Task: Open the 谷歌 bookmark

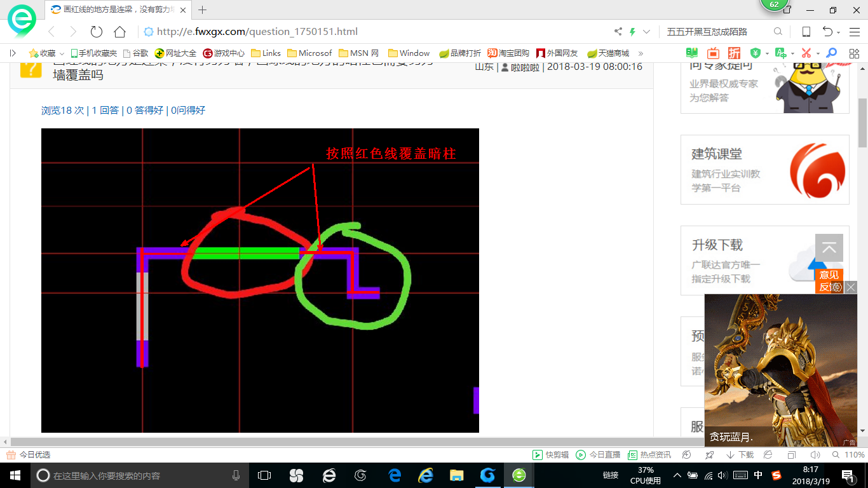Action: click(135, 53)
